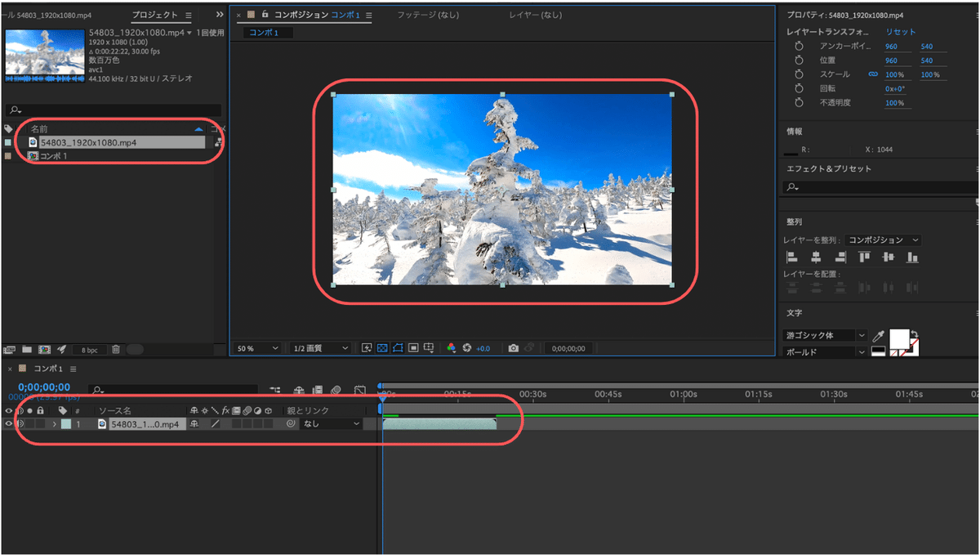This screenshot has width=980, height=555.
Task: Toggle stopwatch for スケール
Action: point(800,74)
